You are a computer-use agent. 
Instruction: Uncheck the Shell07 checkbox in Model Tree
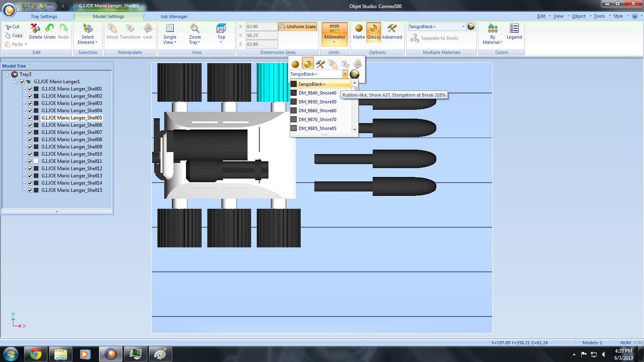point(30,132)
